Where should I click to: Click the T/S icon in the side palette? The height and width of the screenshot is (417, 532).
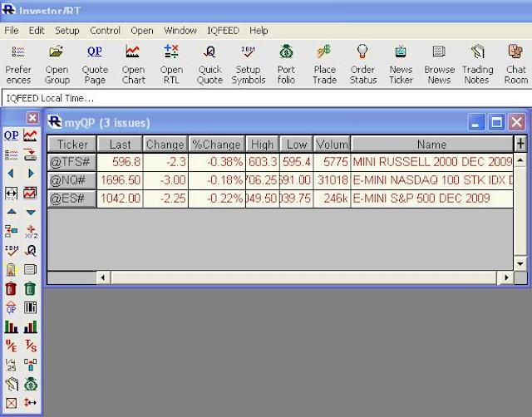pos(31,346)
